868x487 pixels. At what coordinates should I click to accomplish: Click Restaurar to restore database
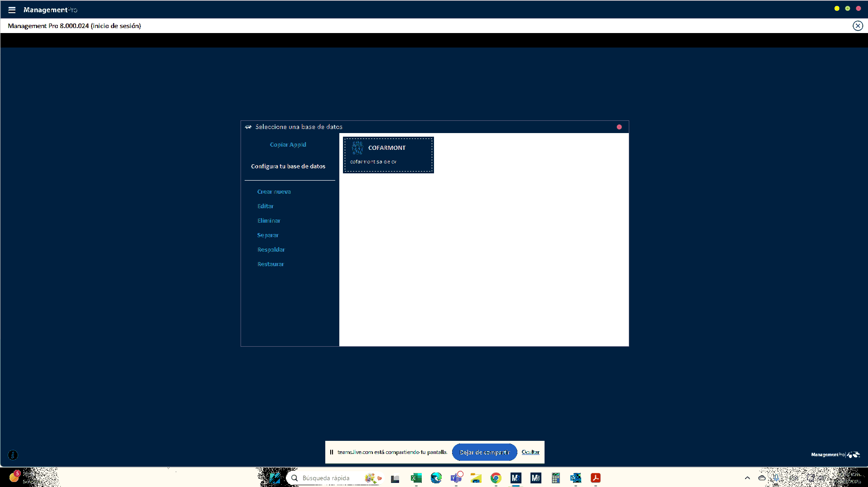pyautogui.click(x=270, y=264)
